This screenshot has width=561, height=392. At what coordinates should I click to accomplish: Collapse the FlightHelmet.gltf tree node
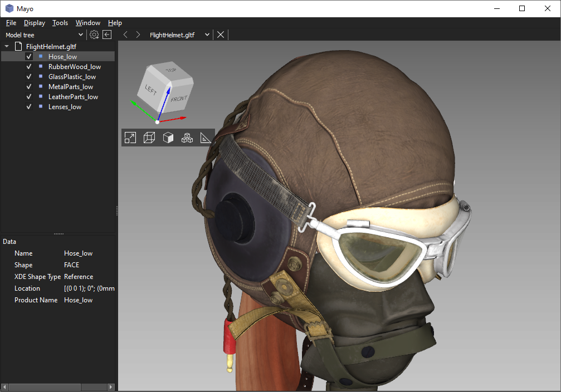(7, 46)
